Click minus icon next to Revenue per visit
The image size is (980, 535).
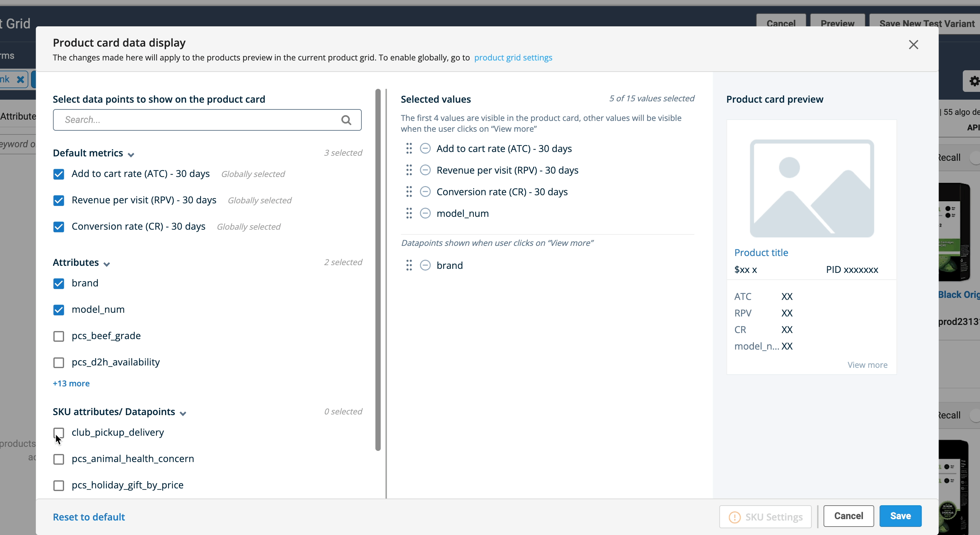[x=425, y=170]
